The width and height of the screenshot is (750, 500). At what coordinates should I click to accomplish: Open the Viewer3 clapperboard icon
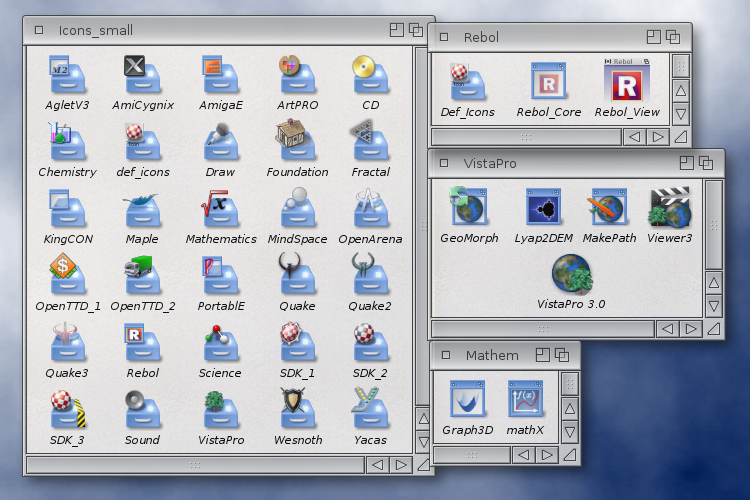point(669,206)
